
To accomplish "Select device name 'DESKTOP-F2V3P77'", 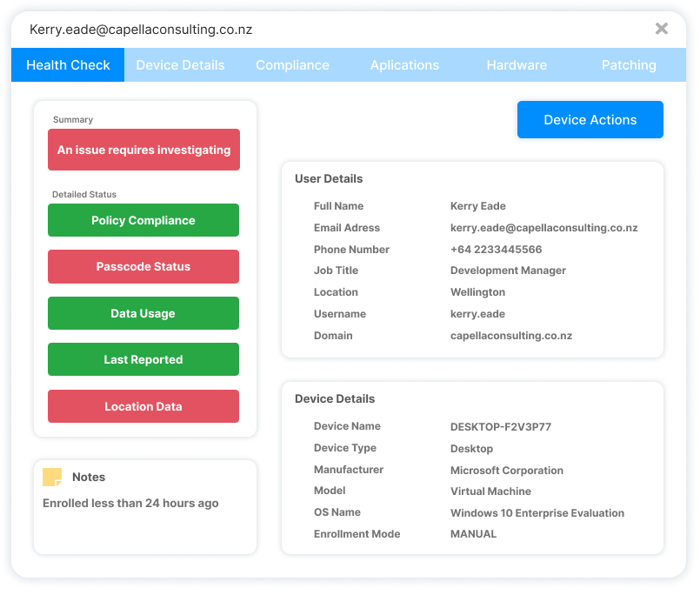I will click(501, 426).
